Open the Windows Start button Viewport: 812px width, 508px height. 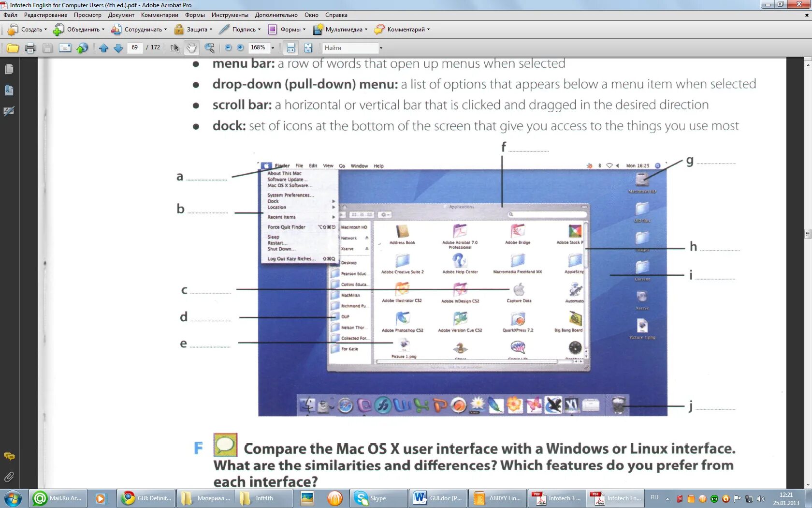pyautogui.click(x=13, y=498)
